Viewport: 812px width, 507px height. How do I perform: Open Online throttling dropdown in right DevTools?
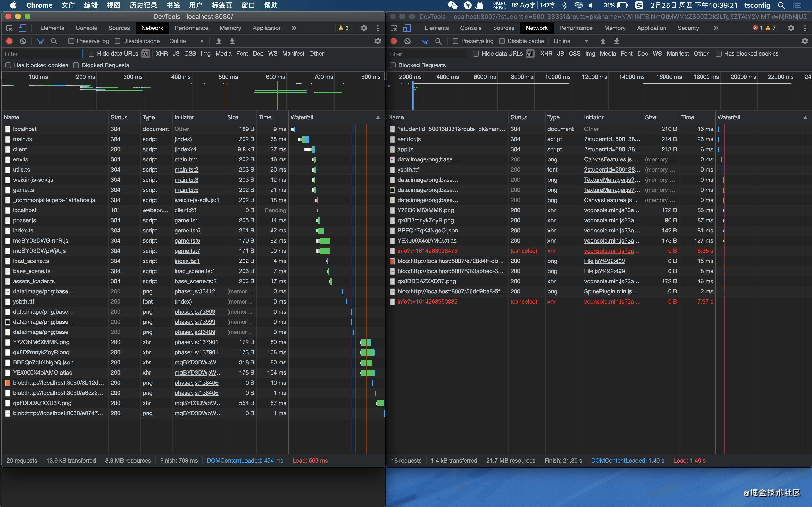tap(571, 41)
